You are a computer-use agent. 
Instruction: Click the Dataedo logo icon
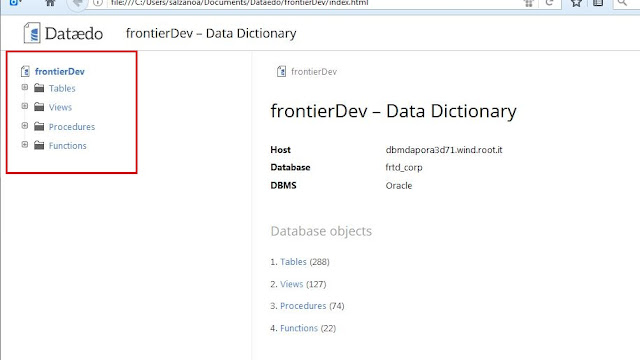[32, 33]
